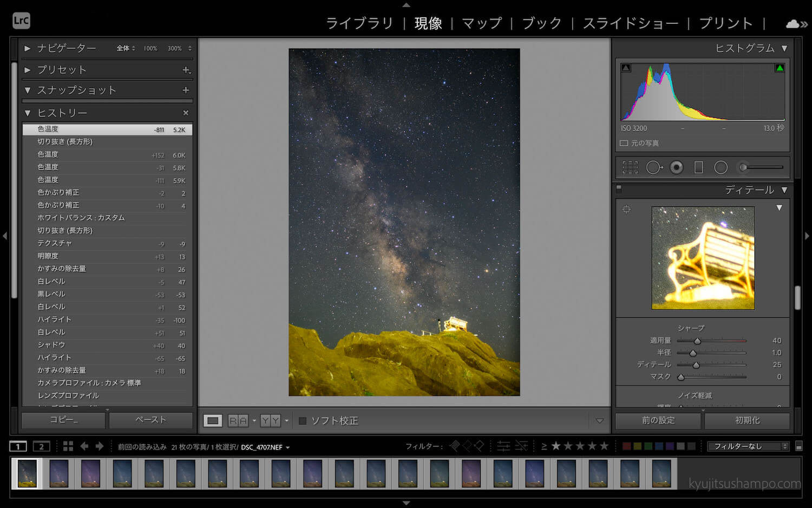This screenshot has width=812, height=508.
Task: Click the ペースト button
Action: click(150, 420)
